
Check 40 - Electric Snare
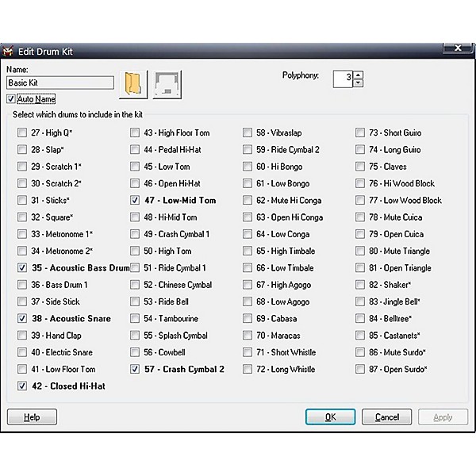pos(22,352)
